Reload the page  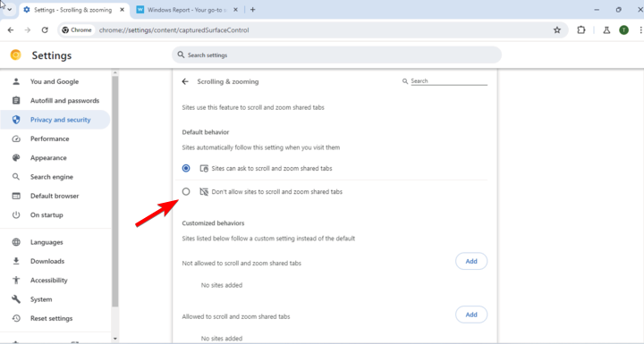(x=45, y=30)
